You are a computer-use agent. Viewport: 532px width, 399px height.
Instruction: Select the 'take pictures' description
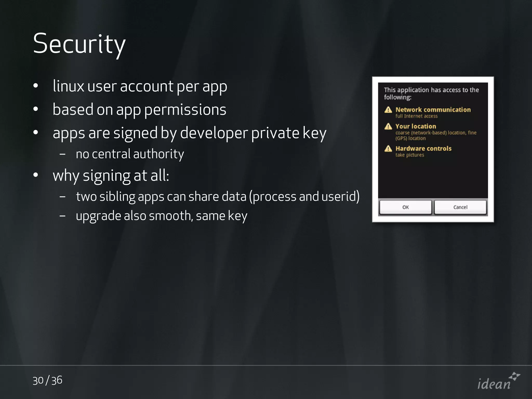click(410, 155)
